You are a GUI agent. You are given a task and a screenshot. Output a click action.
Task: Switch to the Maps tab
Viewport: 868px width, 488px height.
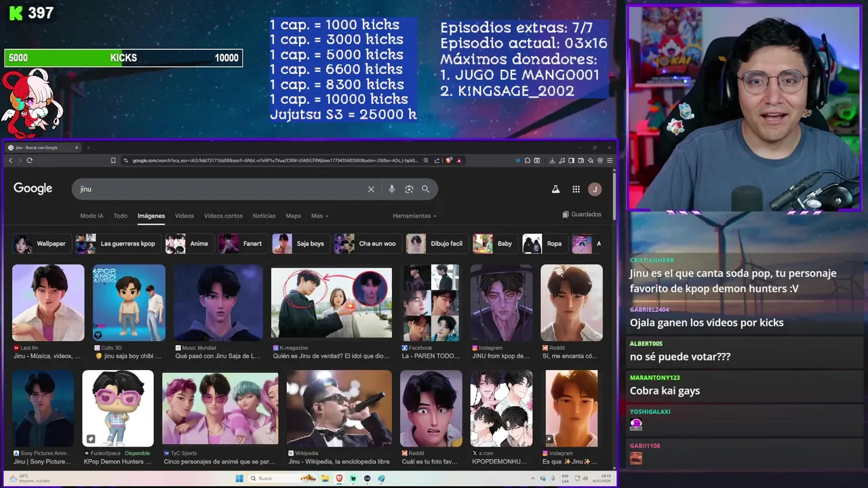pos(293,216)
